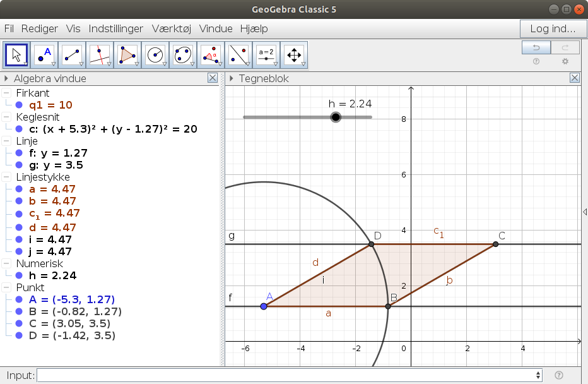Open the Hjælp menu
The image size is (588, 384).
coord(254,28)
